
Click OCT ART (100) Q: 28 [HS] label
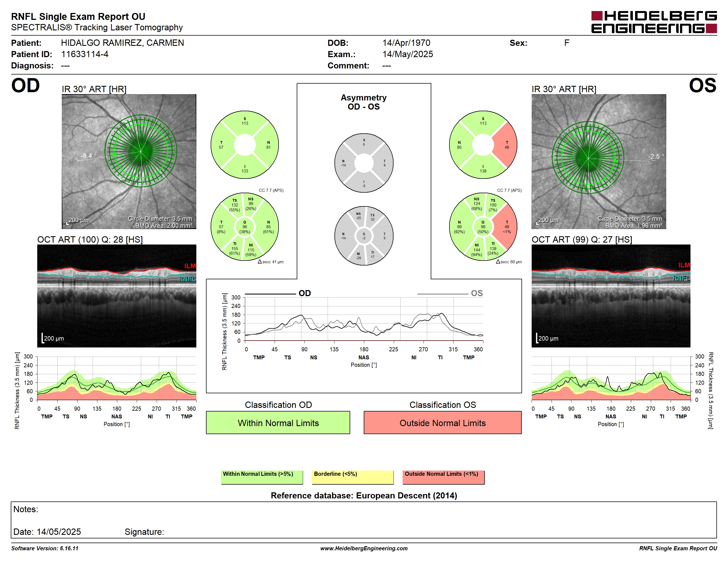tap(90, 240)
